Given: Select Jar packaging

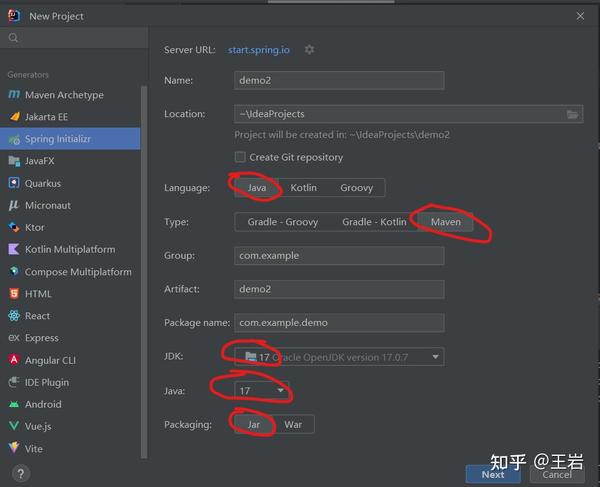Looking at the screenshot, I should point(253,424).
